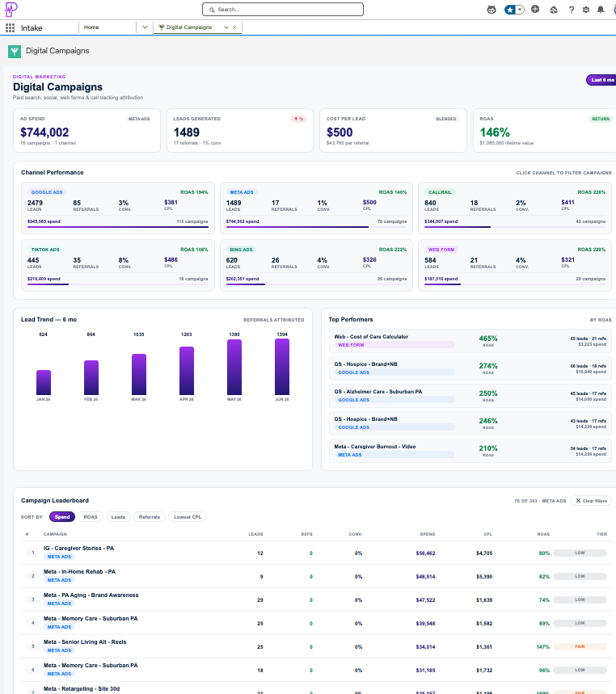Image resolution: width=616 pixels, height=694 pixels.
Task: Filter campaigns by CallRail channel
Action: tap(515, 208)
